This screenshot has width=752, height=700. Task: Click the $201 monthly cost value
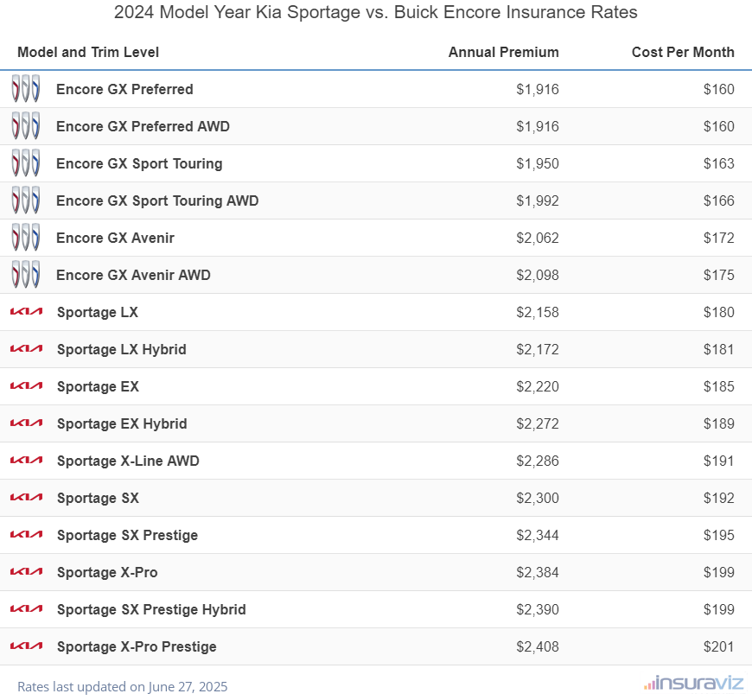tap(719, 646)
